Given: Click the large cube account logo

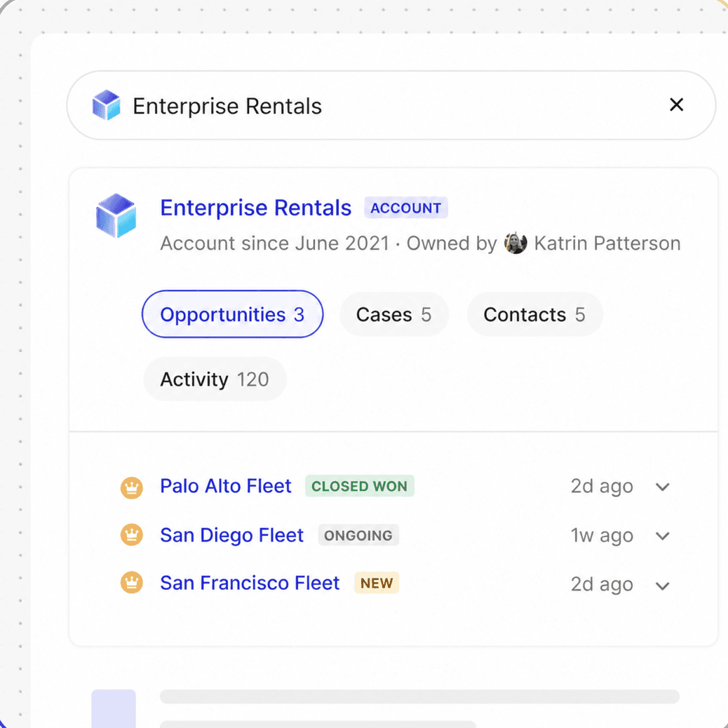Looking at the screenshot, I should tap(116, 215).
